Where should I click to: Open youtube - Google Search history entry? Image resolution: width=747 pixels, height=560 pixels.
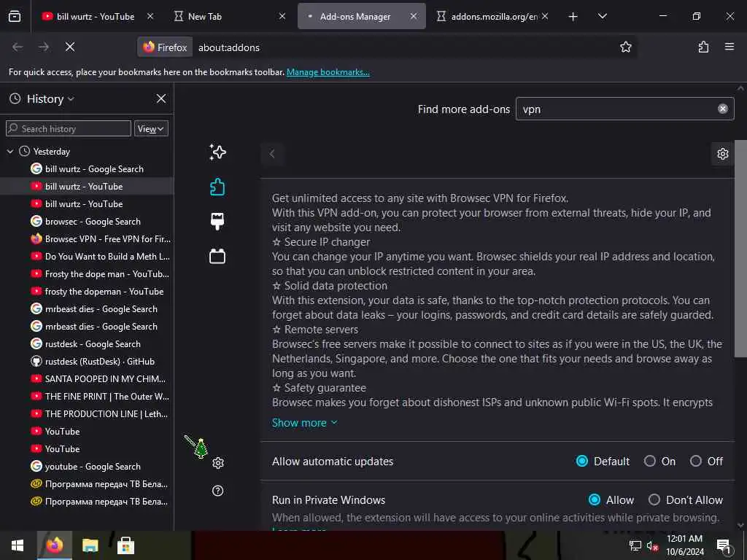coord(87,466)
